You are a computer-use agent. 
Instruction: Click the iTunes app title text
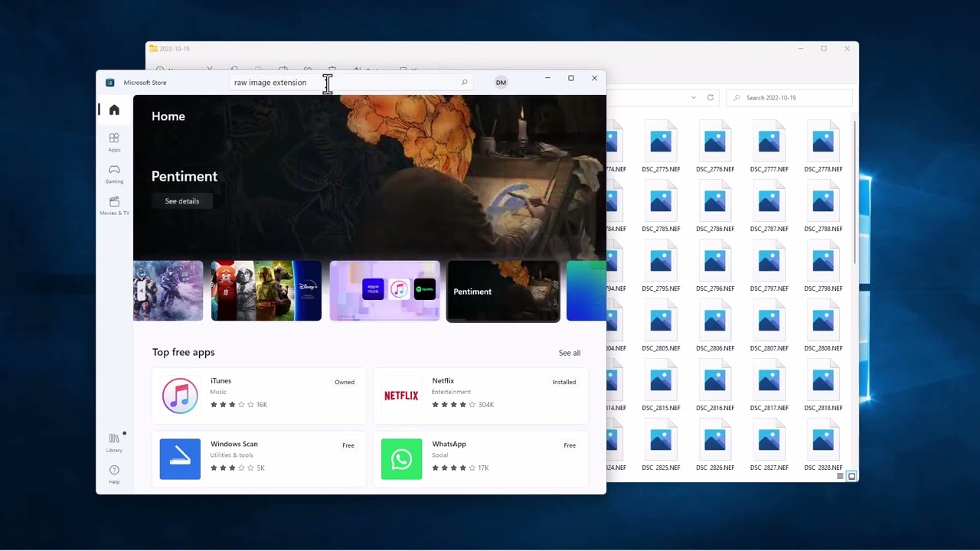click(x=220, y=380)
